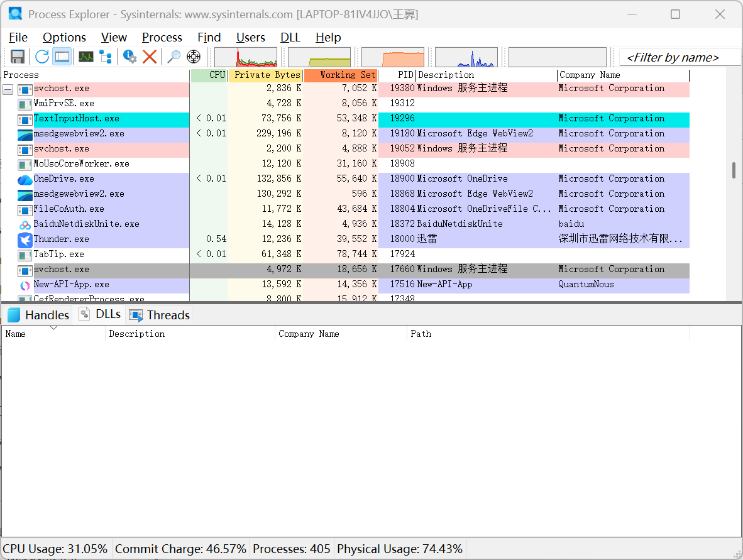Sort lower pane by Company Name column
This screenshot has height=560, width=743.
tap(341, 334)
